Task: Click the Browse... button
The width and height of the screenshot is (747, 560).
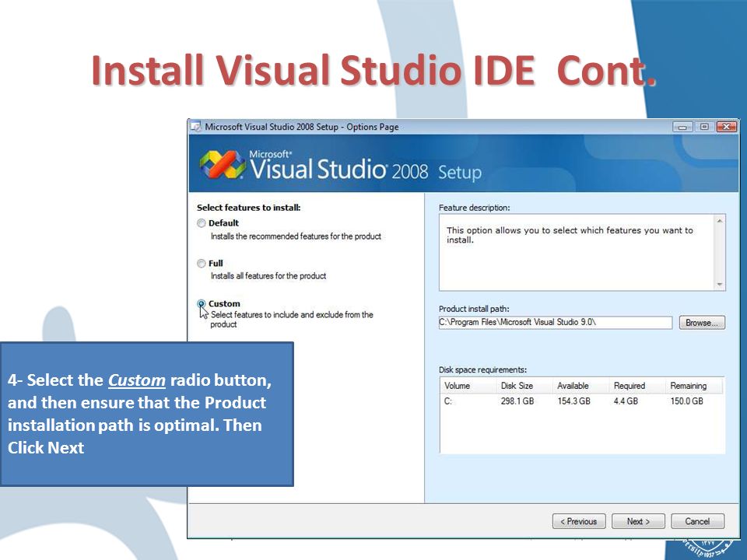Action: (x=702, y=323)
